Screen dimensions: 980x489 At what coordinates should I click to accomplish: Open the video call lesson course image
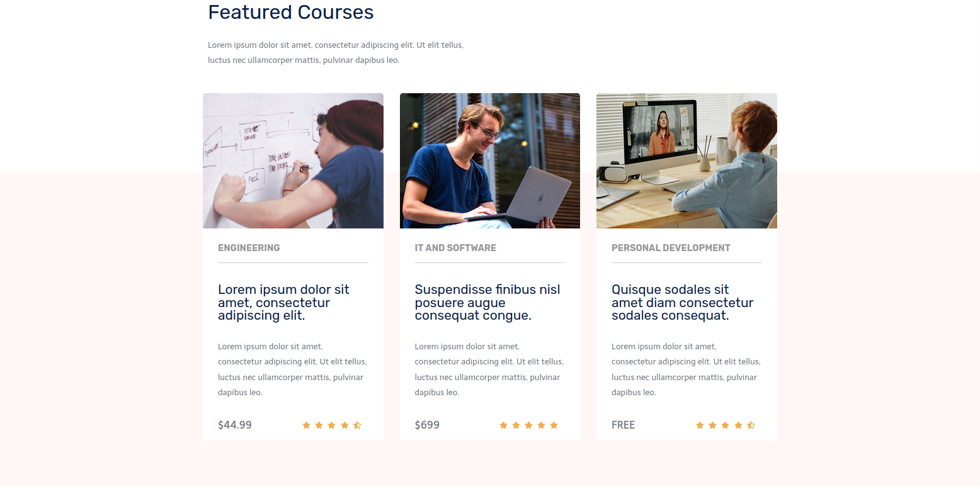tap(687, 160)
